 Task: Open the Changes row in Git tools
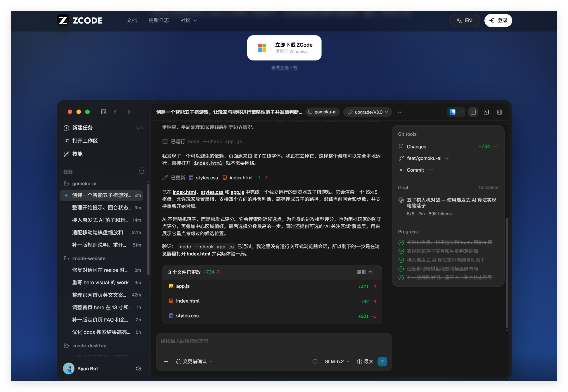448,147
